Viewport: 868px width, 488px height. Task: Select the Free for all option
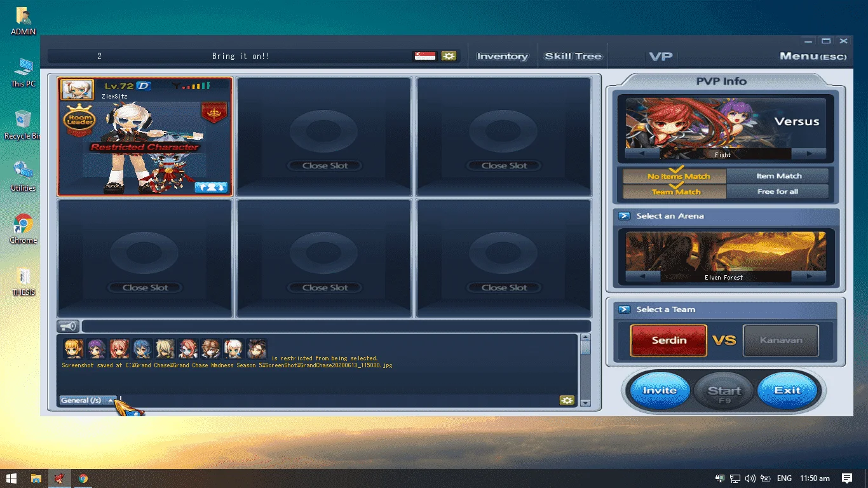coord(778,191)
